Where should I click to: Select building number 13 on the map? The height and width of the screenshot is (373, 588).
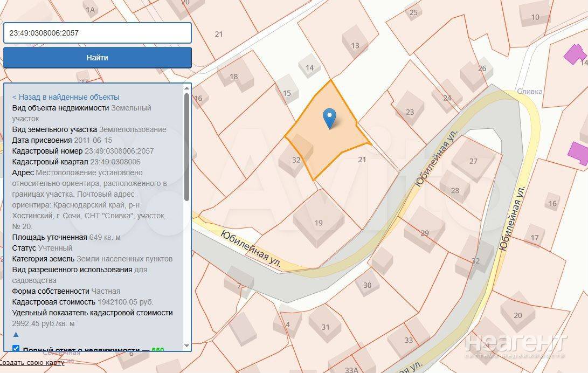coord(355,45)
